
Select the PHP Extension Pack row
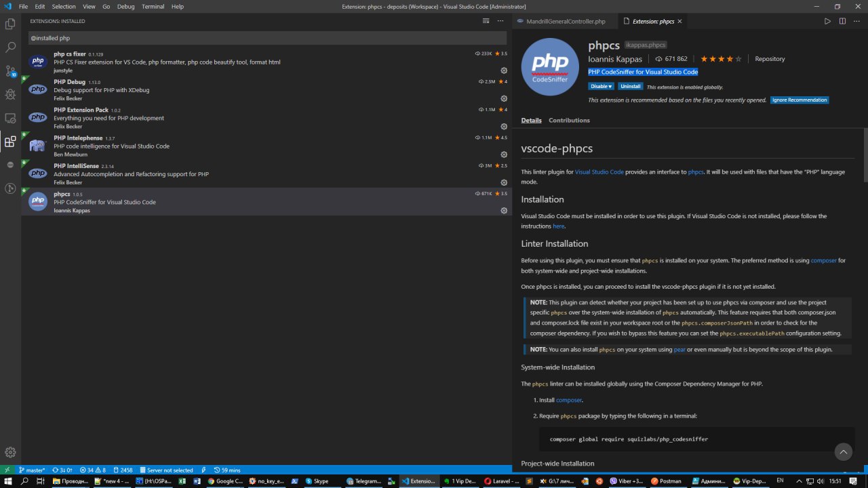(266, 118)
